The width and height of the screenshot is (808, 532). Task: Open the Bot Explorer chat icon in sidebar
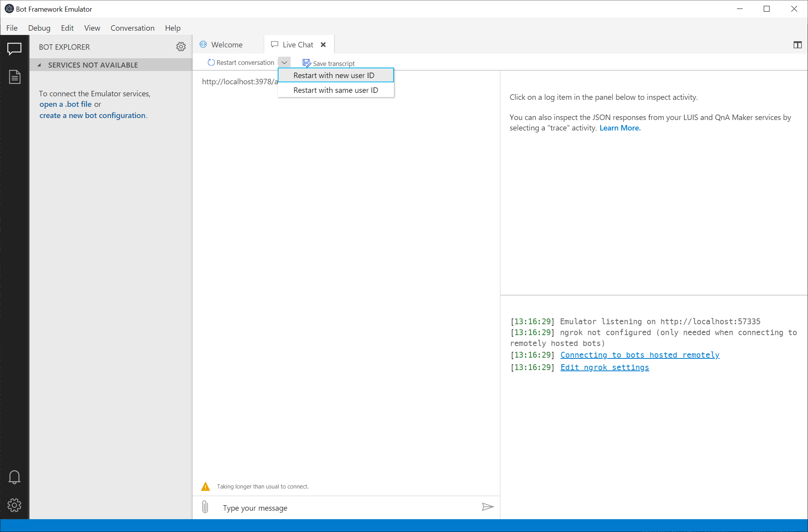(14, 49)
